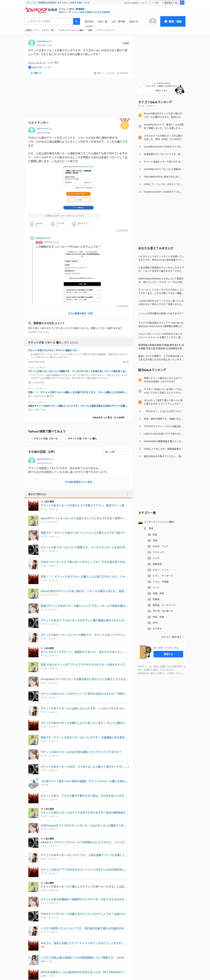Open the 新しい順 sort dropdown
The width and height of the screenshot is (210, 980).
[115, 452]
